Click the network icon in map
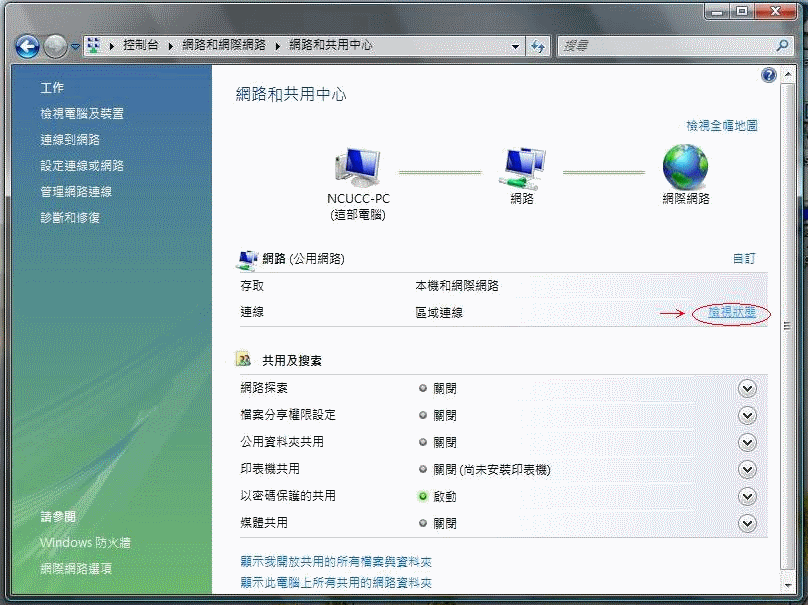The width and height of the screenshot is (808, 605). [522, 167]
